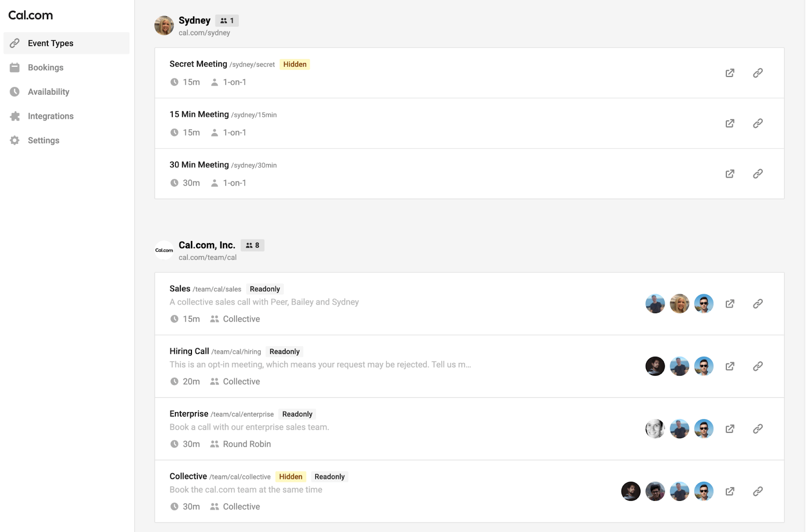The height and width of the screenshot is (532, 806).
Task: Click the Hidden badge on Collective event
Action: (290, 476)
